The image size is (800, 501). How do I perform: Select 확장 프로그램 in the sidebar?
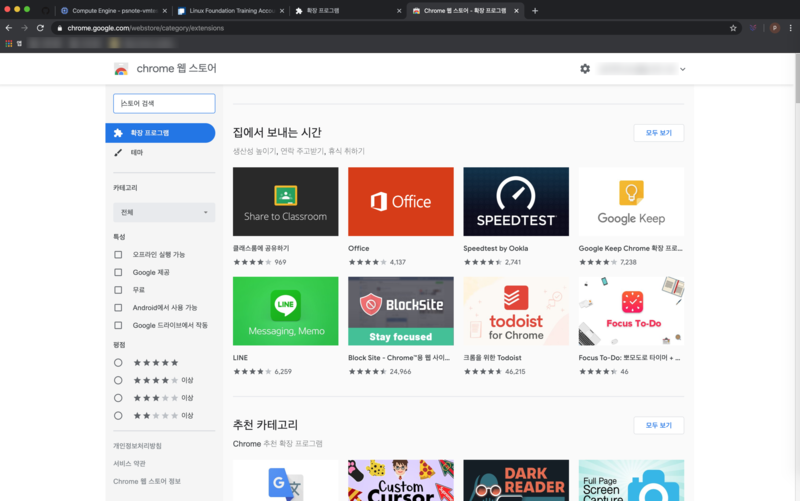coord(160,133)
